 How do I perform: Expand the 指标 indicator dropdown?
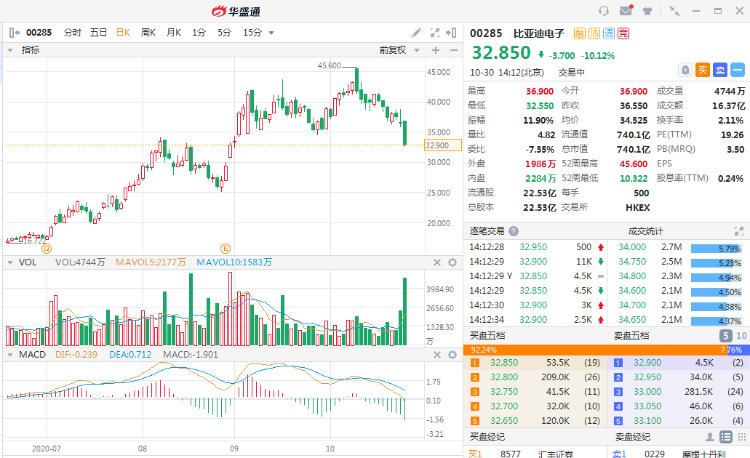coord(10,50)
